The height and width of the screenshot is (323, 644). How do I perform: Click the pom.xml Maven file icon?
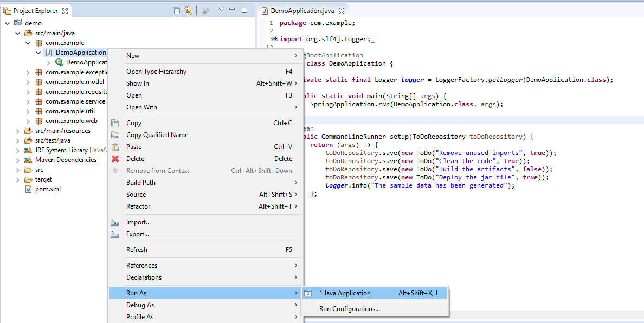28,189
